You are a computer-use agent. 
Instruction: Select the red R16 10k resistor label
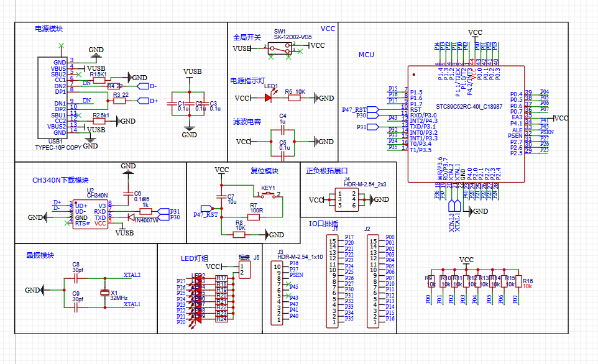527,284
